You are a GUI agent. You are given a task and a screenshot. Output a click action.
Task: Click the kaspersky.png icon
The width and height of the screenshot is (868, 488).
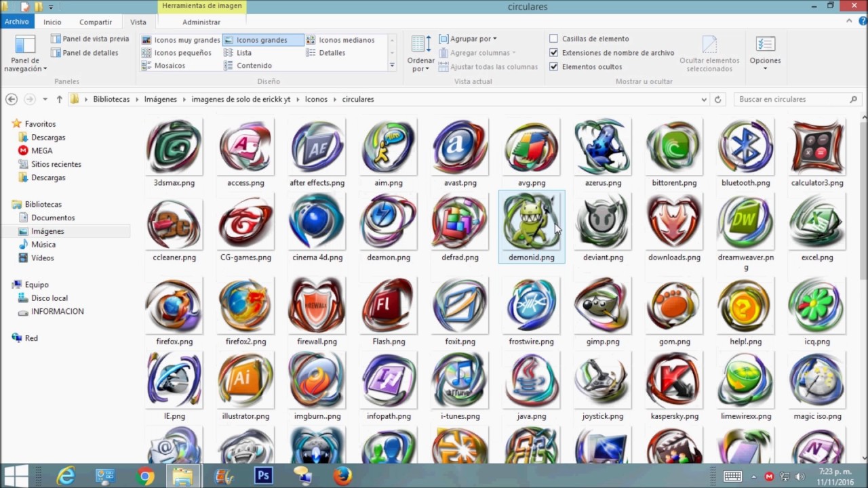[x=674, y=381]
